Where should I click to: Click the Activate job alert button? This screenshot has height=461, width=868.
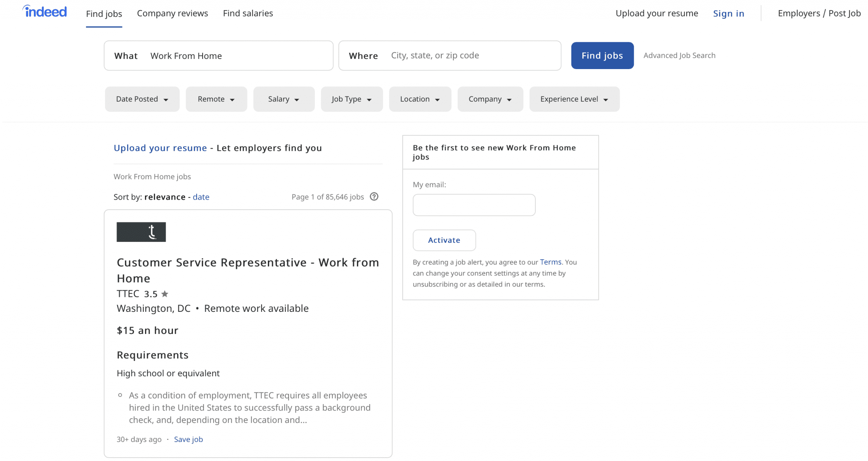coord(444,240)
